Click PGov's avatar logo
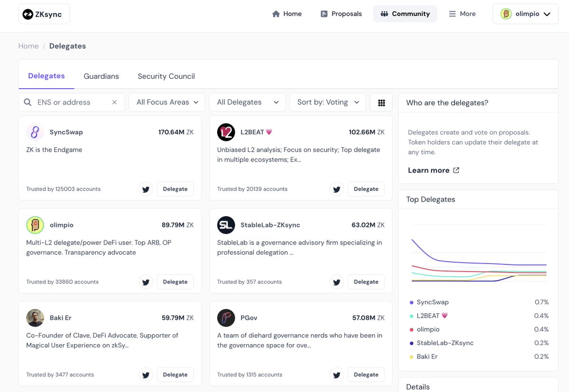This screenshot has height=392, width=569. [226, 318]
